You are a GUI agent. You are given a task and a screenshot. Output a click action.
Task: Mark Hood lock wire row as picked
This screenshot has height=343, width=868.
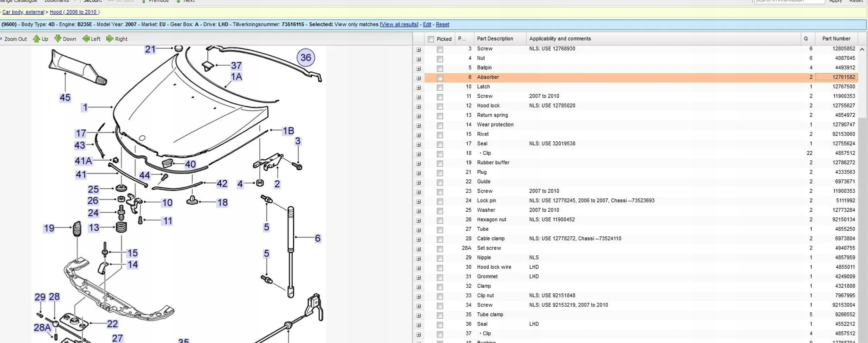pos(440,268)
